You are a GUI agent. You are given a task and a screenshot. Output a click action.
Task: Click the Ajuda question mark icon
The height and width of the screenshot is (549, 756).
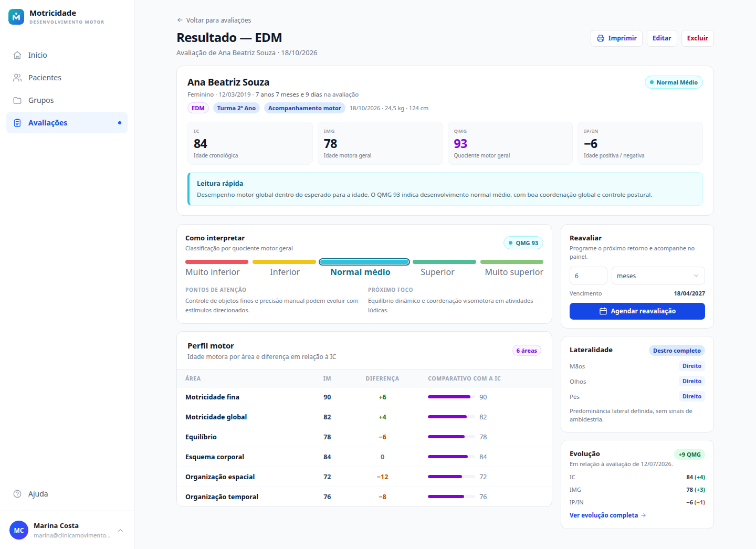pyautogui.click(x=17, y=494)
